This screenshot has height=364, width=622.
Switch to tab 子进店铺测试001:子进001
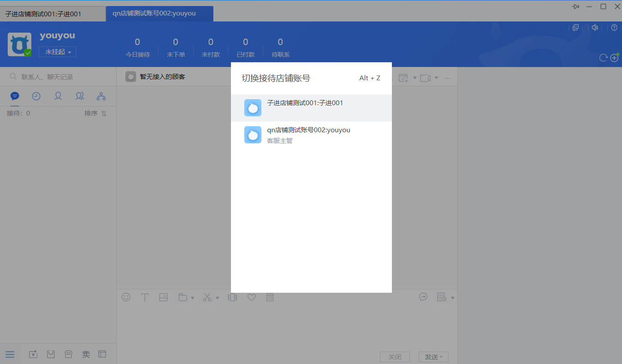[52, 14]
